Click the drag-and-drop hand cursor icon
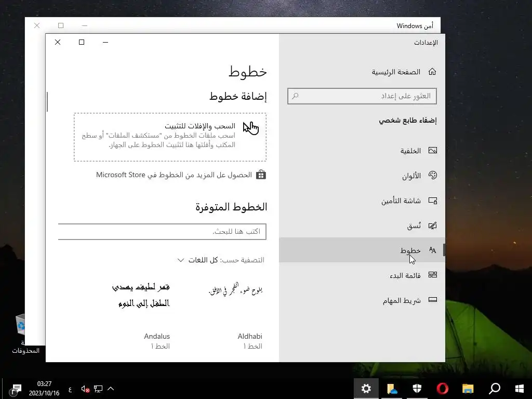 251,128
